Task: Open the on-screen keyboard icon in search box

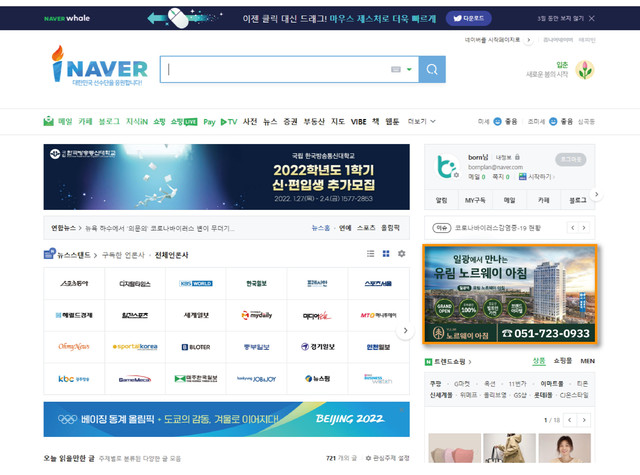Action: pos(396,69)
